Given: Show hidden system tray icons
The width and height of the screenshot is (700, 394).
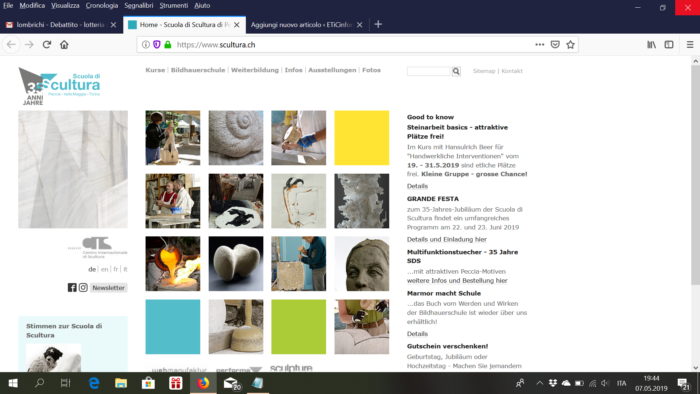Looking at the screenshot, I should click(540, 383).
